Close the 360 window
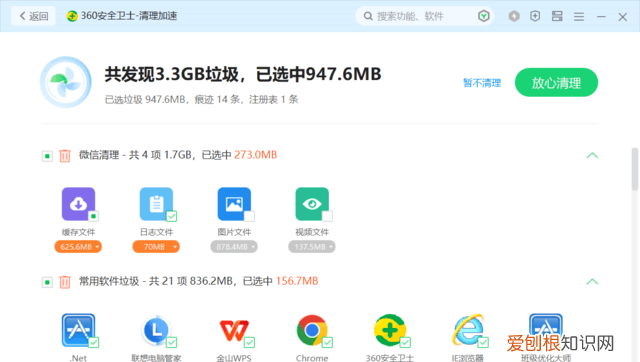 (622, 17)
